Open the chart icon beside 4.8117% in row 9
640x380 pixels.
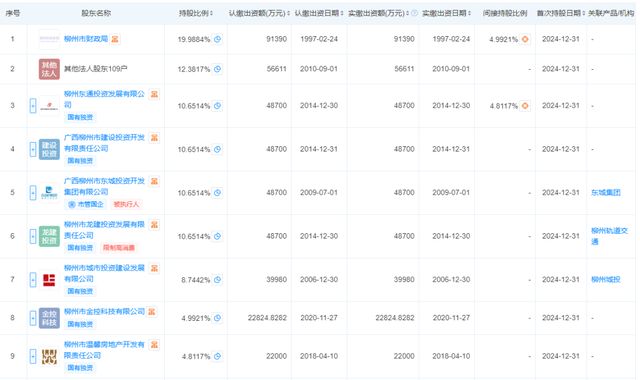click(218, 356)
